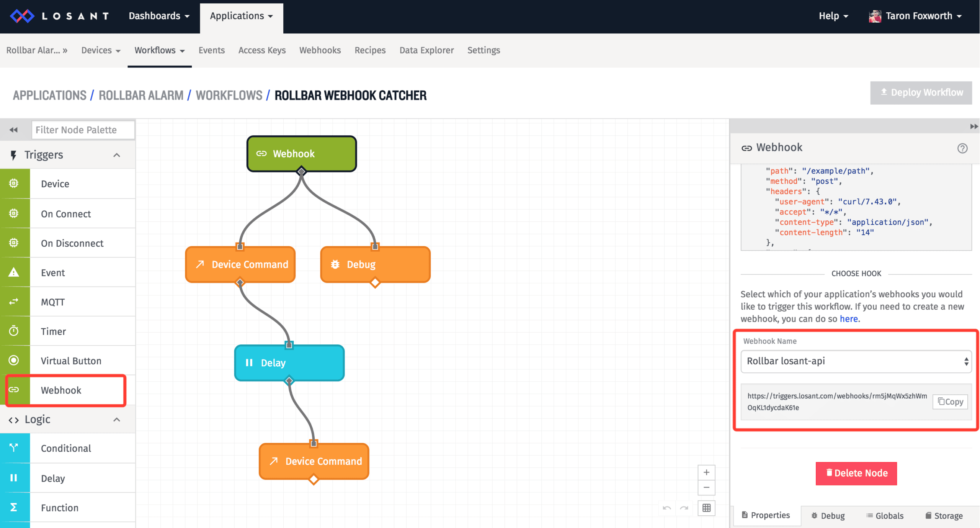980x528 pixels.
Task: Click the Virtual Button trigger icon
Action: click(x=14, y=361)
